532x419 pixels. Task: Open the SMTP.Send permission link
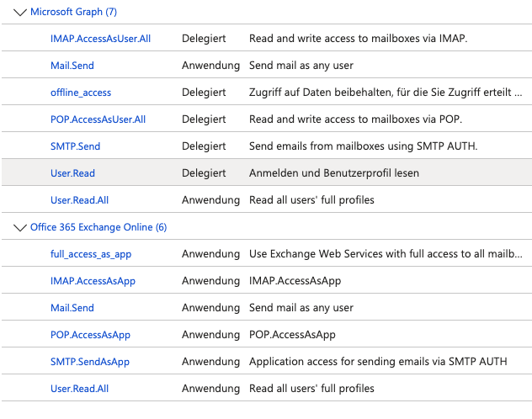point(75,146)
